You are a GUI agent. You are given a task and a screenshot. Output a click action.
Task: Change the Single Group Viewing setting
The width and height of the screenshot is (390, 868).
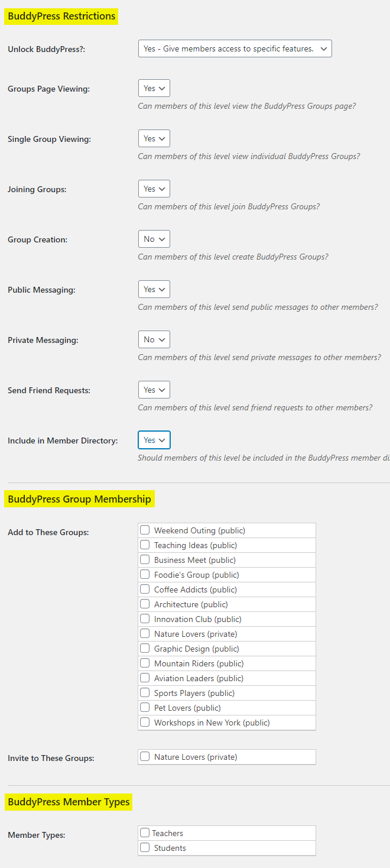(x=154, y=138)
